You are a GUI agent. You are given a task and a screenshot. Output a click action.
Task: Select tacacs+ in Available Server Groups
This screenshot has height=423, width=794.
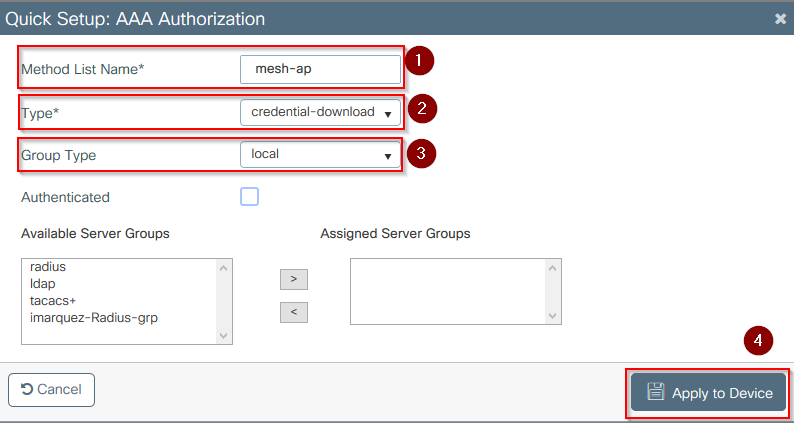[x=52, y=301]
